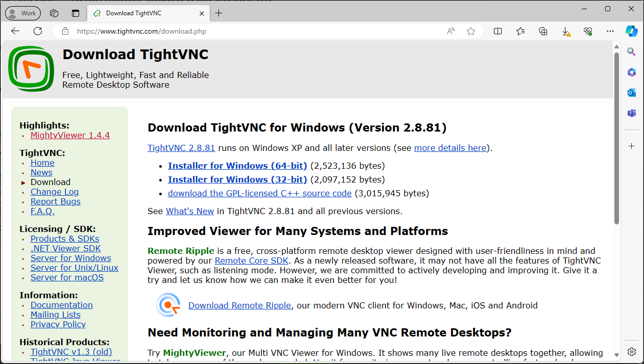Open Outlook sidebar icon
The height and width of the screenshot is (364, 644).
[x=631, y=92]
